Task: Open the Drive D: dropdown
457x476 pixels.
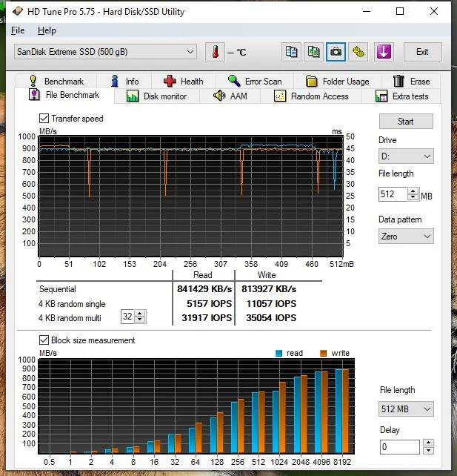Action: (x=406, y=156)
